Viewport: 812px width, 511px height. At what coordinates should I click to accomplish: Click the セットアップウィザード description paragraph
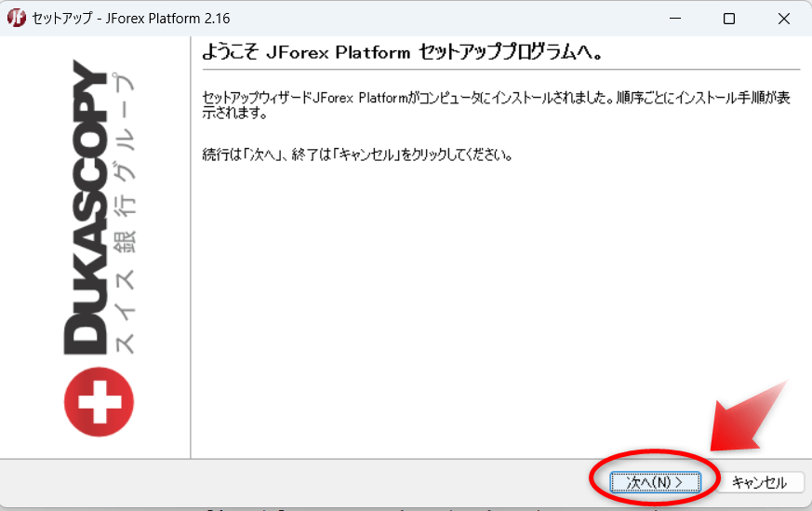(x=496, y=105)
